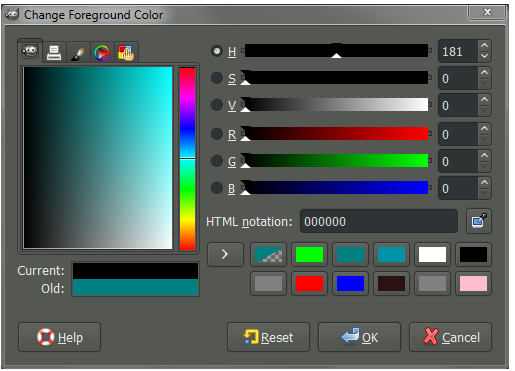Image resolution: width=515 pixels, height=371 pixels.
Task: Pick the dark maroon history swatch
Action: tap(391, 283)
